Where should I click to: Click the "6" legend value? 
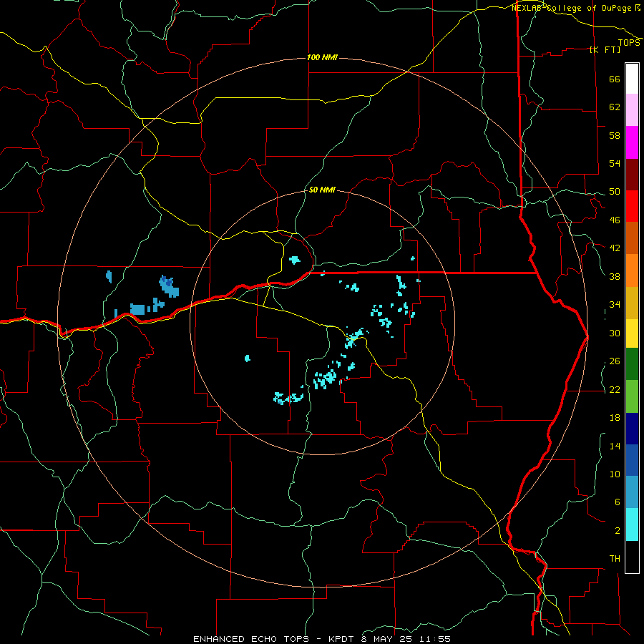[x=618, y=502]
